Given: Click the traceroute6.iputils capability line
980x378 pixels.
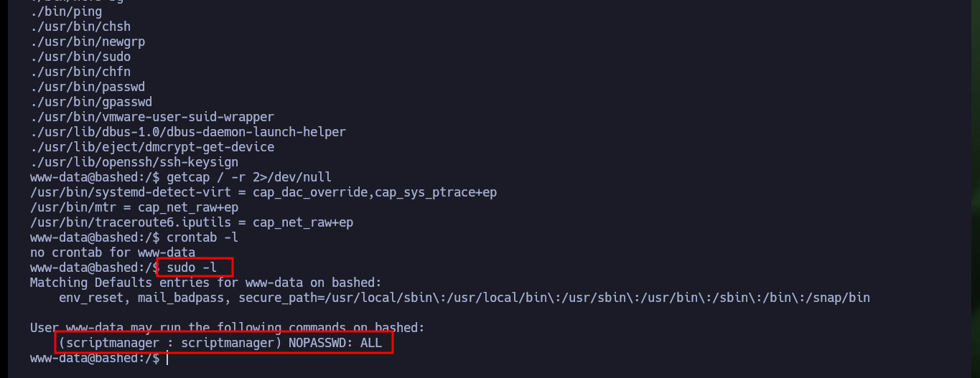Looking at the screenshot, I should click(x=192, y=222).
